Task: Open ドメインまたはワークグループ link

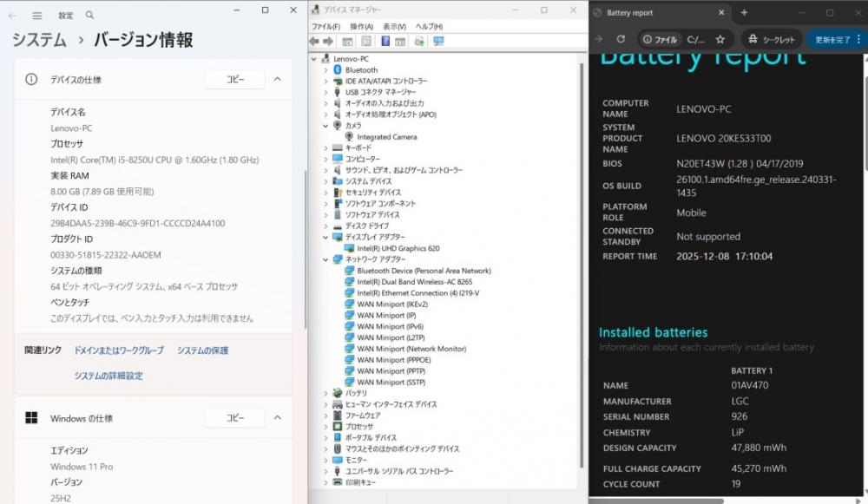Action: point(119,350)
